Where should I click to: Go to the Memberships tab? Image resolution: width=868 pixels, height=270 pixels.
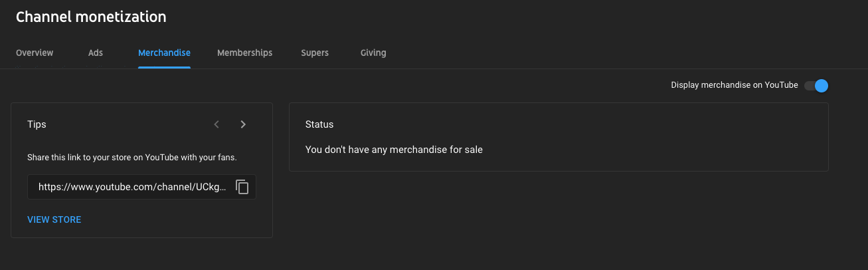tap(244, 53)
